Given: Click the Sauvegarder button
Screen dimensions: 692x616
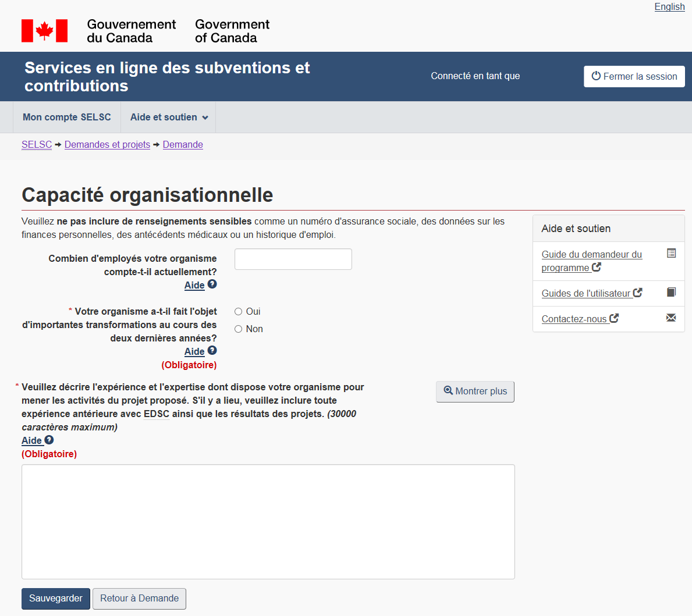Looking at the screenshot, I should click(56, 599).
